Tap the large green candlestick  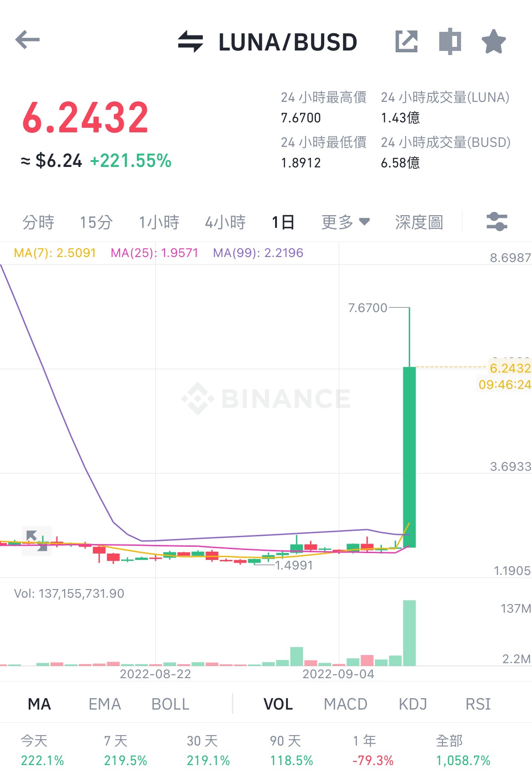409,457
